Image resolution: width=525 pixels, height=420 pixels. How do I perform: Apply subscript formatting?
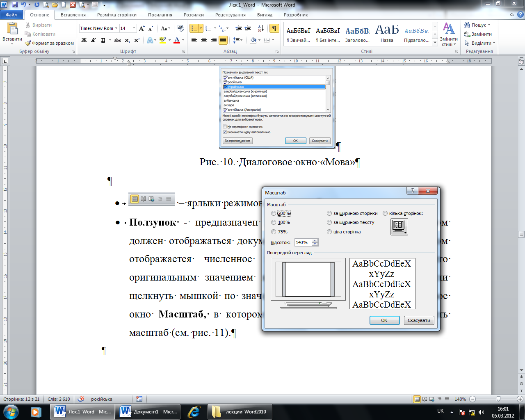[x=128, y=40]
